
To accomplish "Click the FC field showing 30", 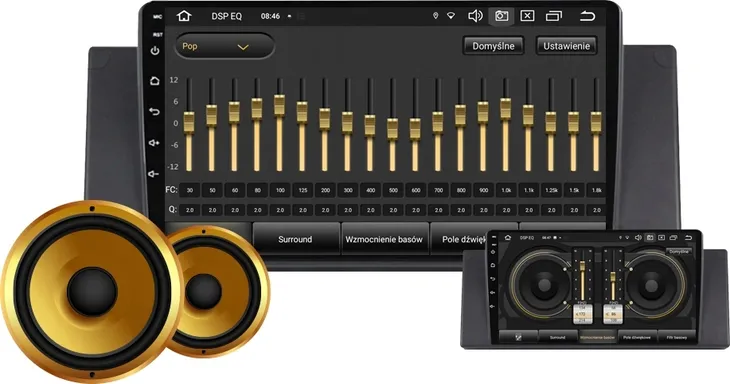I will coord(189,190).
